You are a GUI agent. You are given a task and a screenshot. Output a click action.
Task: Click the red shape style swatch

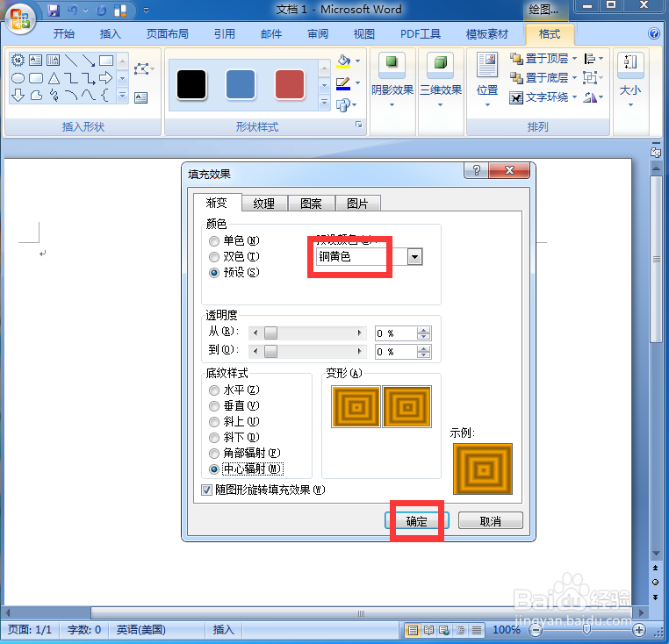tap(290, 84)
